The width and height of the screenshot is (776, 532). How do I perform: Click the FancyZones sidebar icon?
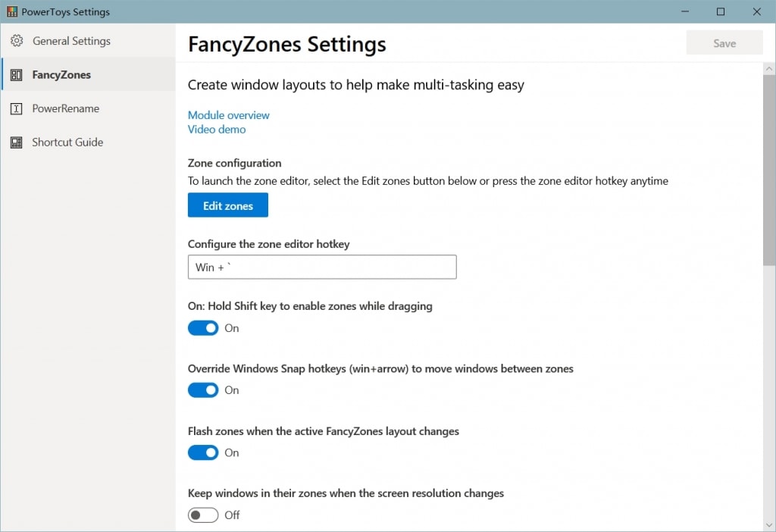tap(17, 75)
